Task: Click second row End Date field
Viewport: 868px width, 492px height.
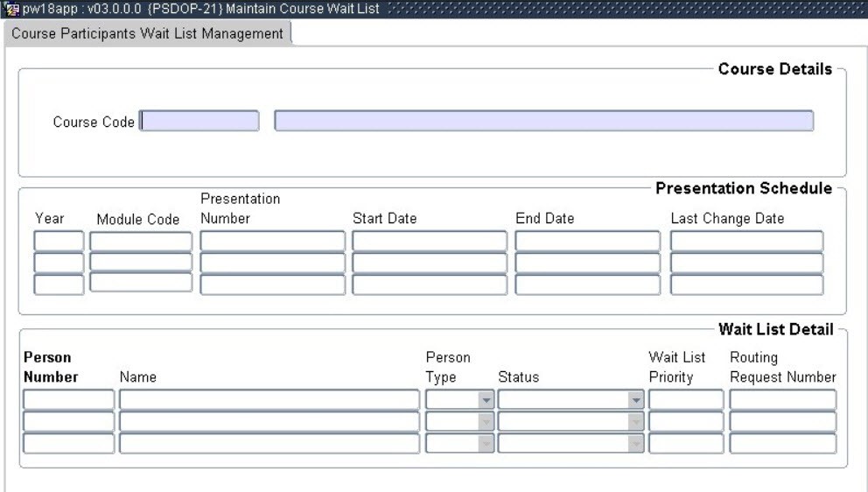Action: tap(588, 263)
